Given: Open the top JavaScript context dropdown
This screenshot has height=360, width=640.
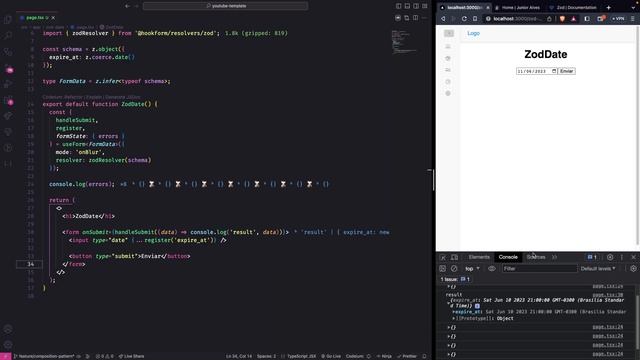Looking at the screenshot, I should pyautogui.click(x=472, y=269).
